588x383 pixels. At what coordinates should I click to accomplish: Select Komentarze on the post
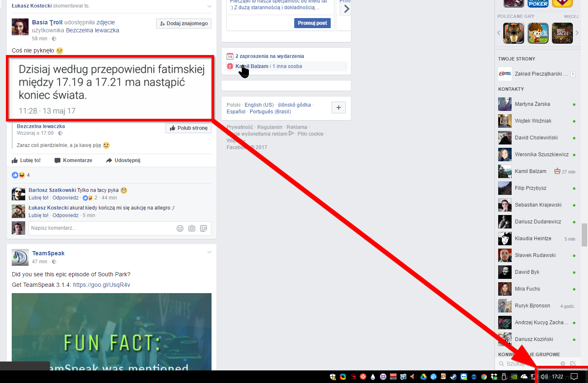pyautogui.click(x=73, y=160)
